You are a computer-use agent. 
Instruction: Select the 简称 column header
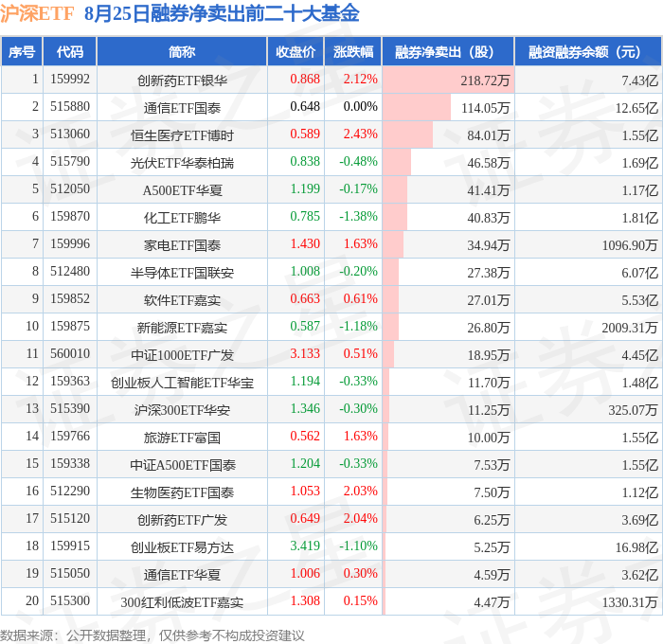pyautogui.click(x=182, y=51)
